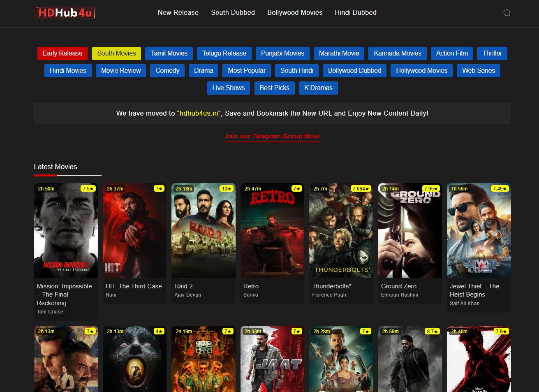The height and width of the screenshot is (392, 539).
Task: Open the Thunderbolts* poster
Action: (341, 230)
